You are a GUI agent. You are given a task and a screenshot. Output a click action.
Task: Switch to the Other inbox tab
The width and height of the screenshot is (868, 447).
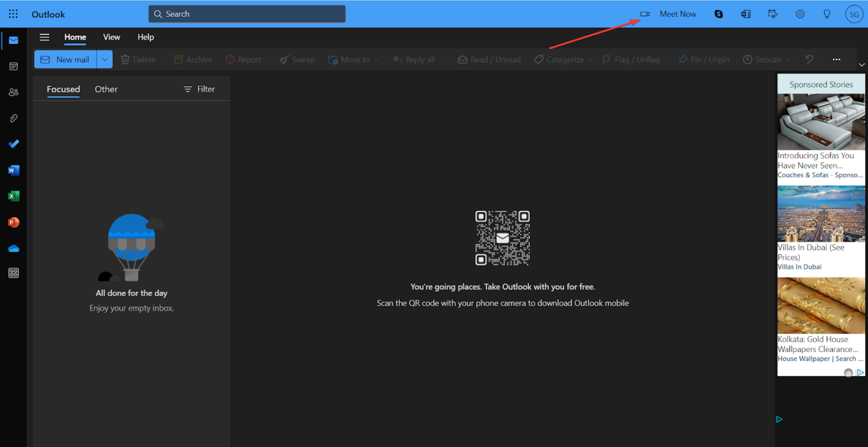click(106, 89)
